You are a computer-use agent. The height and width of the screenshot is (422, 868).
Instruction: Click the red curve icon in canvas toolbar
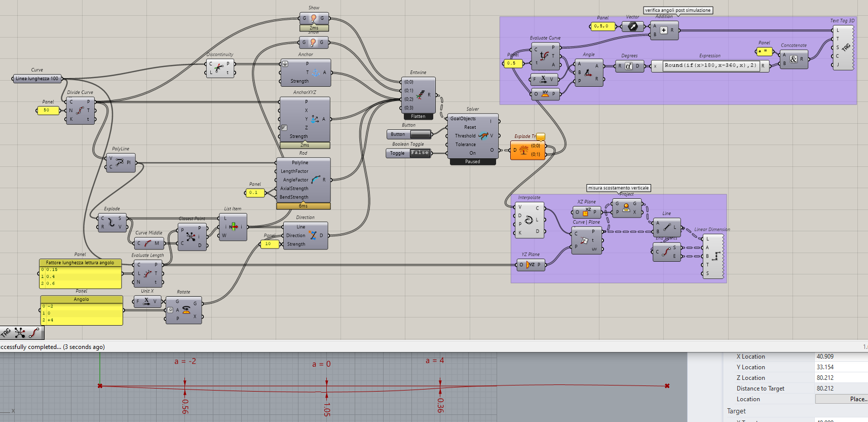[34, 333]
